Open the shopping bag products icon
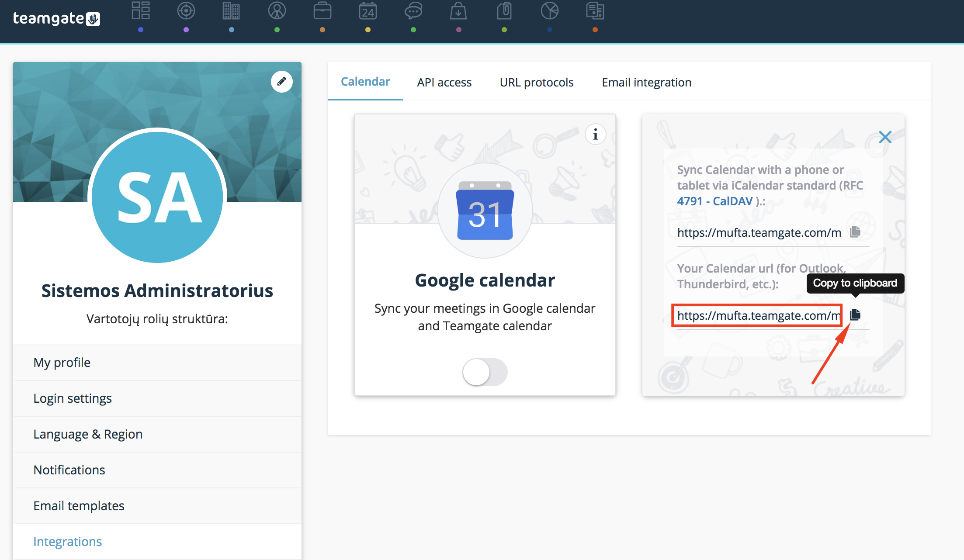This screenshot has width=964, height=560. (x=458, y=11)
